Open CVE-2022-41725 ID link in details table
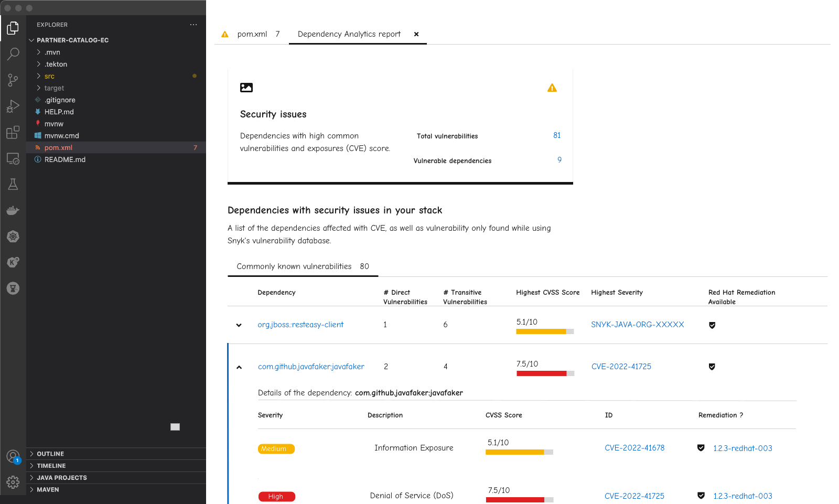Image resolution: width=839 pixels, height=504 pixels. click(634, 496)
